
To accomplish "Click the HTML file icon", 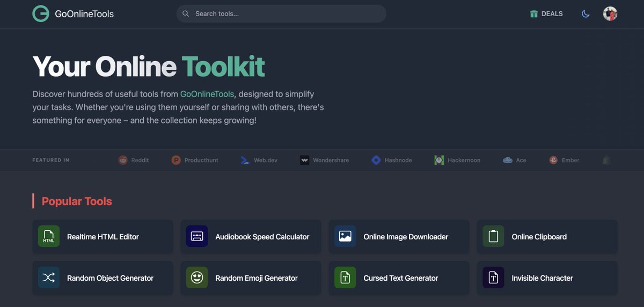I will point(49,236).
